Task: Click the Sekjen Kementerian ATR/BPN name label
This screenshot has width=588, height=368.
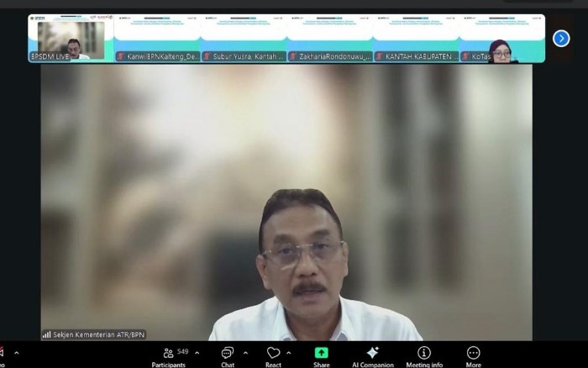Action: pos(98,334)
